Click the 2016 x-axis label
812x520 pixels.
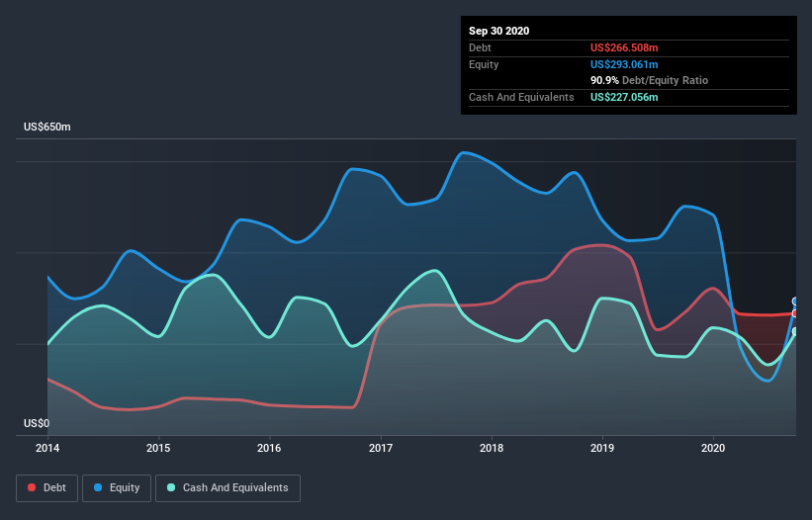[x=269, y=448]
